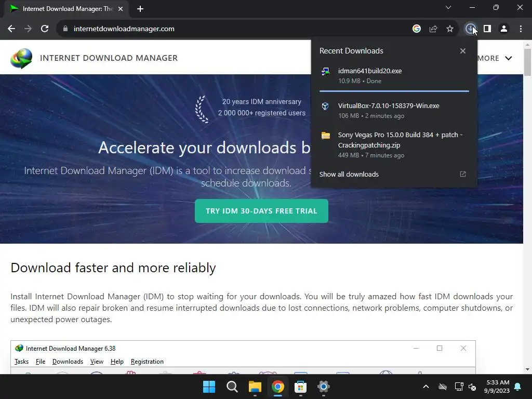Close the Recent Downloads popup
Image resolution: width=532 pixels, height=399 pixels.
click(x=463, y=51)
